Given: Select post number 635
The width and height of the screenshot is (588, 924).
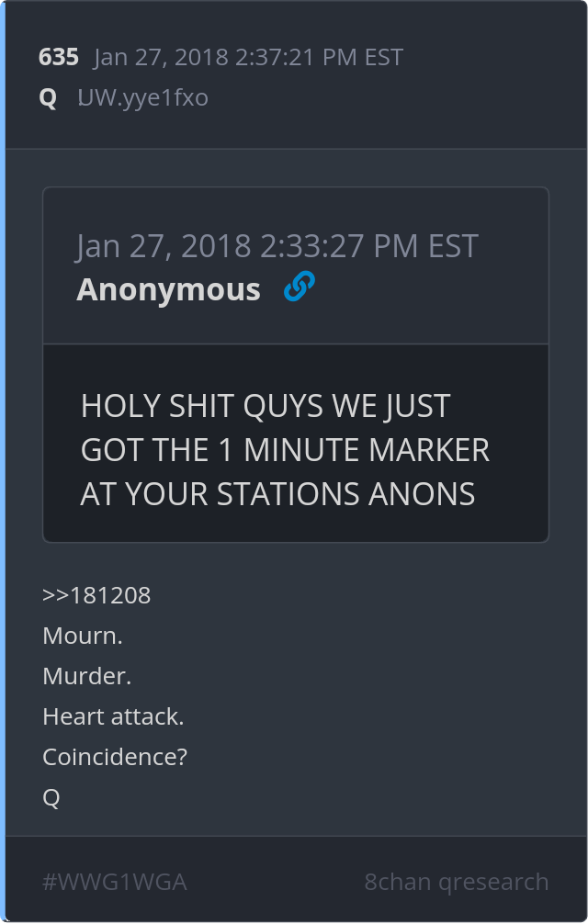Looking at the screenshot, I should pos(58,57).
